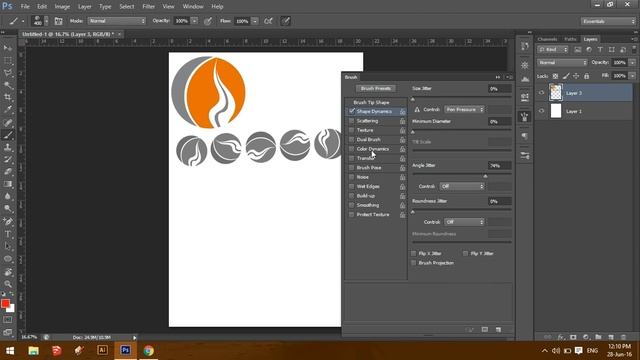Uncheck Shape Dynamics option
640x360 pixels.
352,111
